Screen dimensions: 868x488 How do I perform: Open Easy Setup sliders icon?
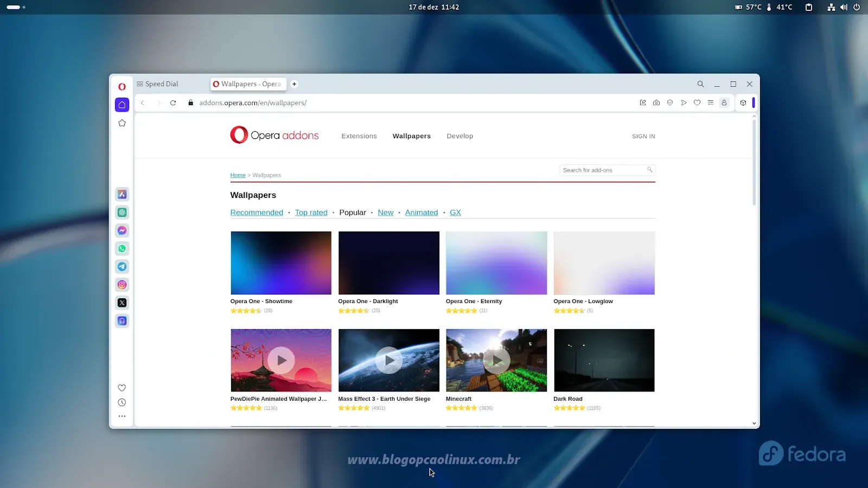click(711, 102)
